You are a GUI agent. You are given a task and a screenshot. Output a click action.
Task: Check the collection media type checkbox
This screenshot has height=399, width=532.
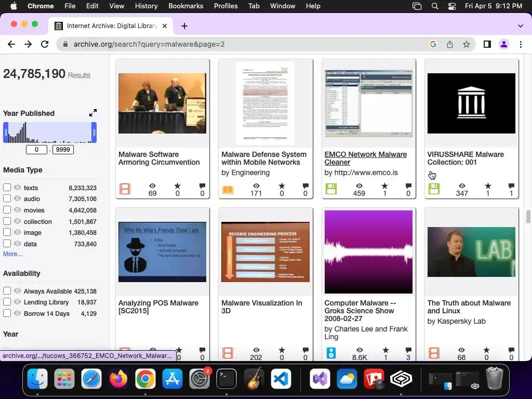(x=7, y=221)
